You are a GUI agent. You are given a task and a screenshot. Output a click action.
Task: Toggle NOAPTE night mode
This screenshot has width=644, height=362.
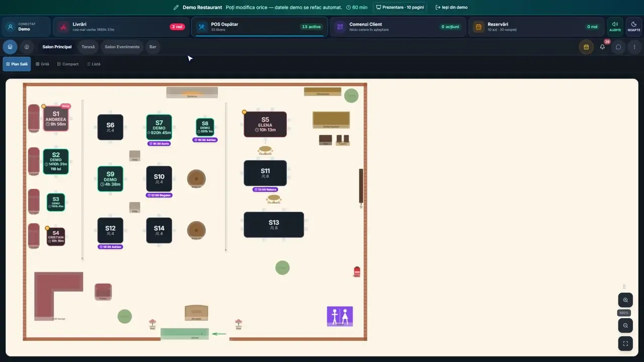(634, 27)
